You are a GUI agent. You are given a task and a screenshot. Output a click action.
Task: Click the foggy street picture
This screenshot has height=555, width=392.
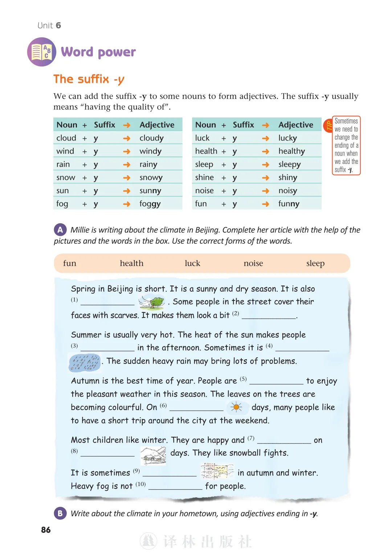[x=217, y=471]
